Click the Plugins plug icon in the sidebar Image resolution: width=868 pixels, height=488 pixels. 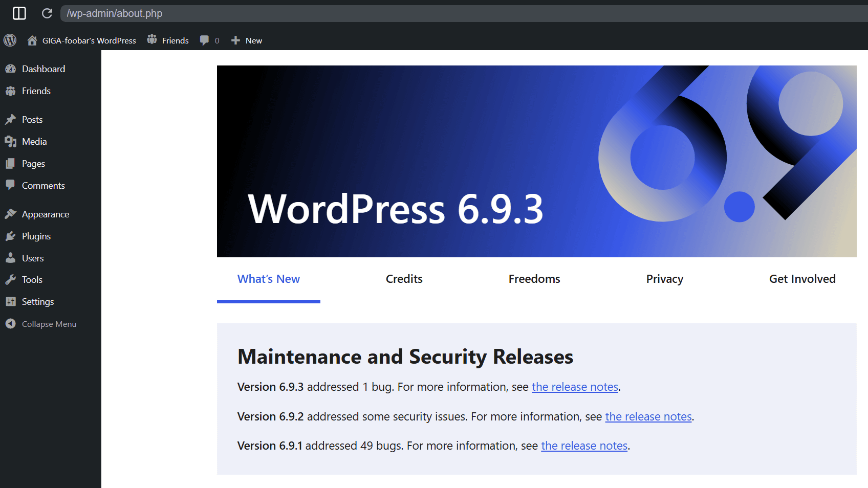[11, 236]
